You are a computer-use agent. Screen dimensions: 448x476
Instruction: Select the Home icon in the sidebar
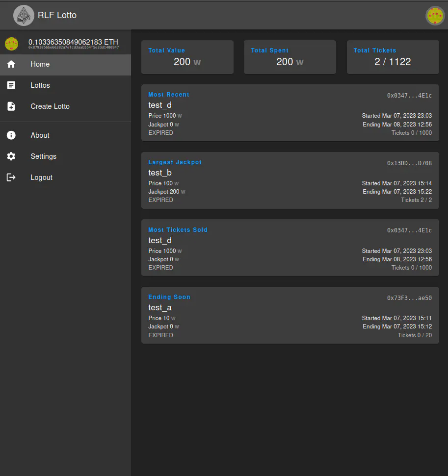click(x=11, y=64)
